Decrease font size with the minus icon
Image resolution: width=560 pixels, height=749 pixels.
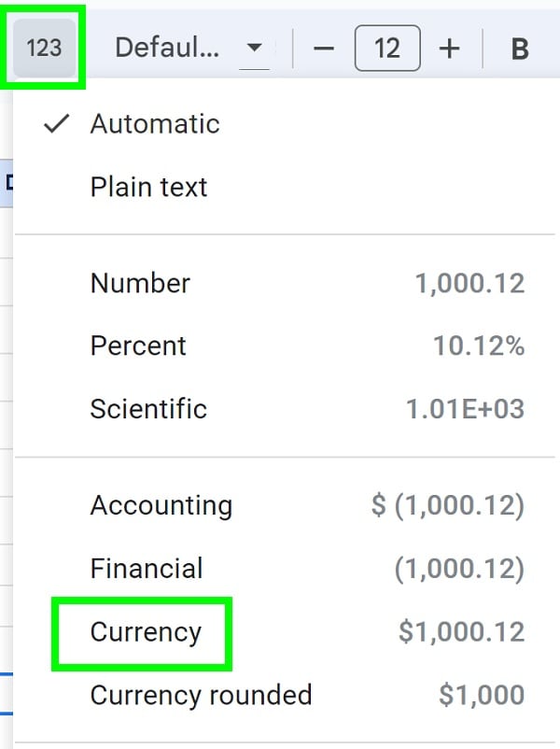click(324, 47)
